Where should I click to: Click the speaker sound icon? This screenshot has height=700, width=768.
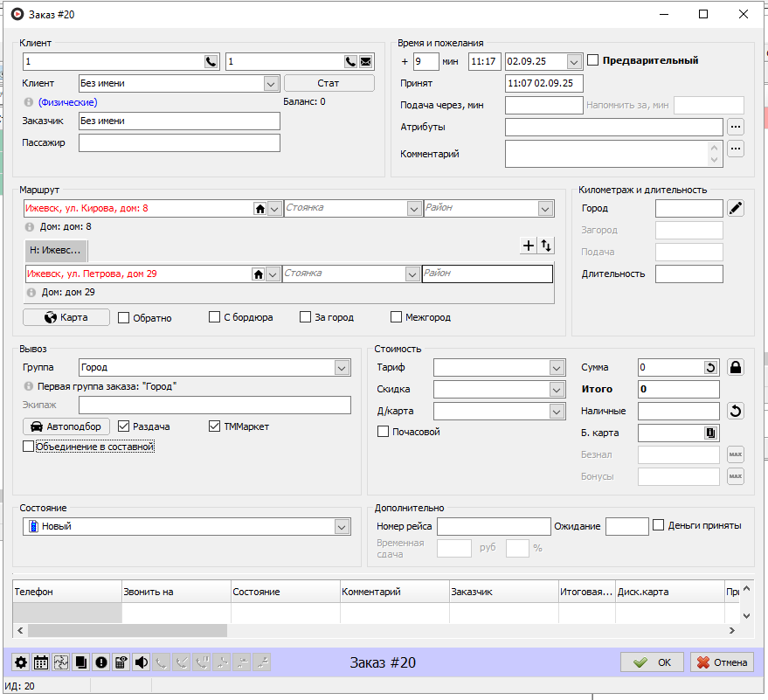click(142, 662)
